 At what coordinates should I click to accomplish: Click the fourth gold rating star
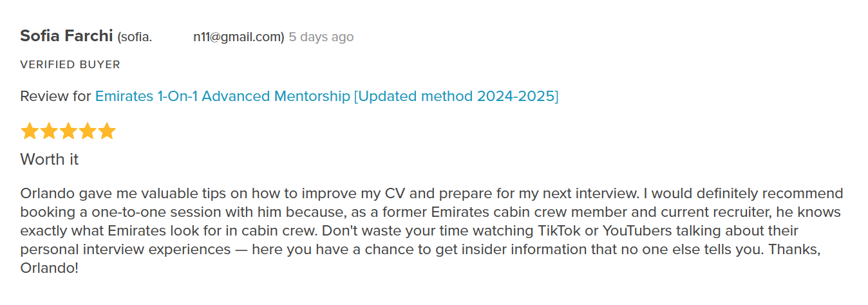click(88, 131)
